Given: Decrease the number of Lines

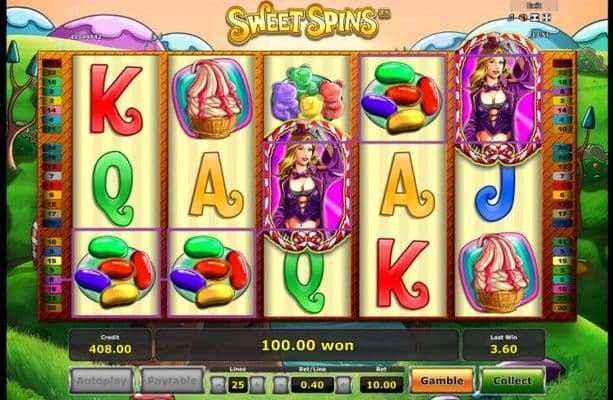Looking at the screenshot, I should tap(218, 385).
